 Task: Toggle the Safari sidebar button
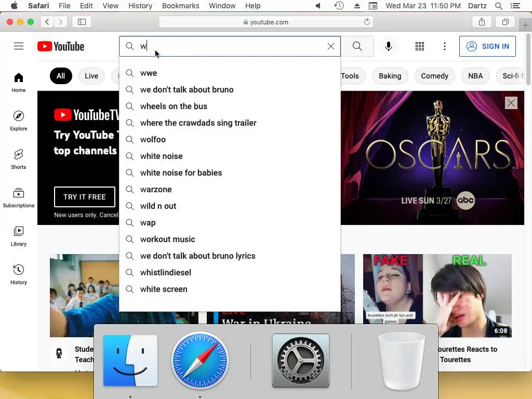(x=82, y=22)
